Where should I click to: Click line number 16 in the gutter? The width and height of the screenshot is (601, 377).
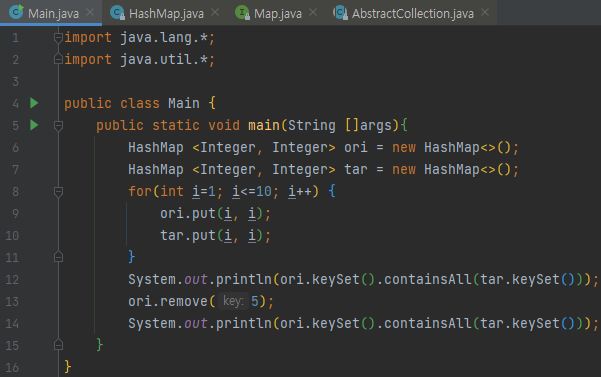click(12, 367)
